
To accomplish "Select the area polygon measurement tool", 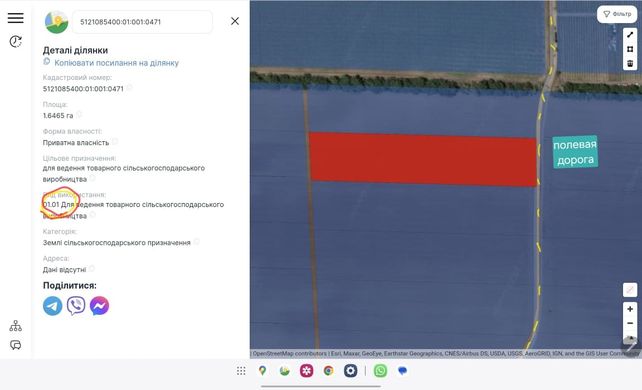I will pyautogui.click(x=630, y=49).
